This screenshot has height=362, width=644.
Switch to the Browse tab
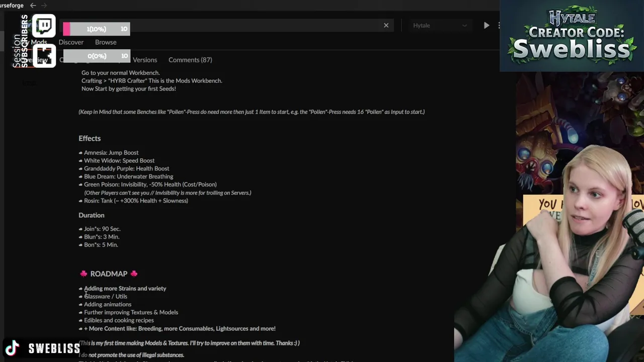pyautogui.click(x=106, y=42)
